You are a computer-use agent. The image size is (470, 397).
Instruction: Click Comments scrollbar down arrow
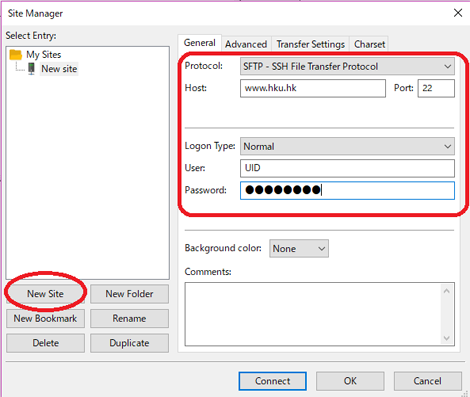447,338
